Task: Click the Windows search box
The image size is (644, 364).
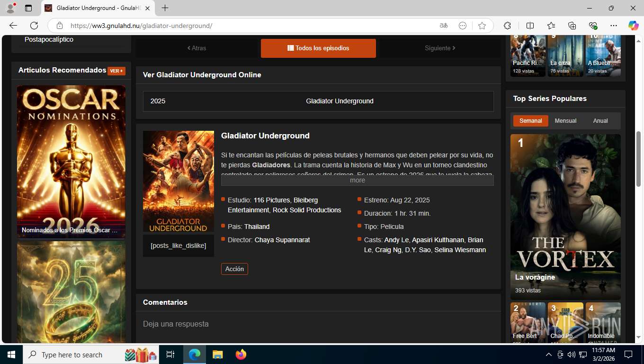Action: point(91,355)
